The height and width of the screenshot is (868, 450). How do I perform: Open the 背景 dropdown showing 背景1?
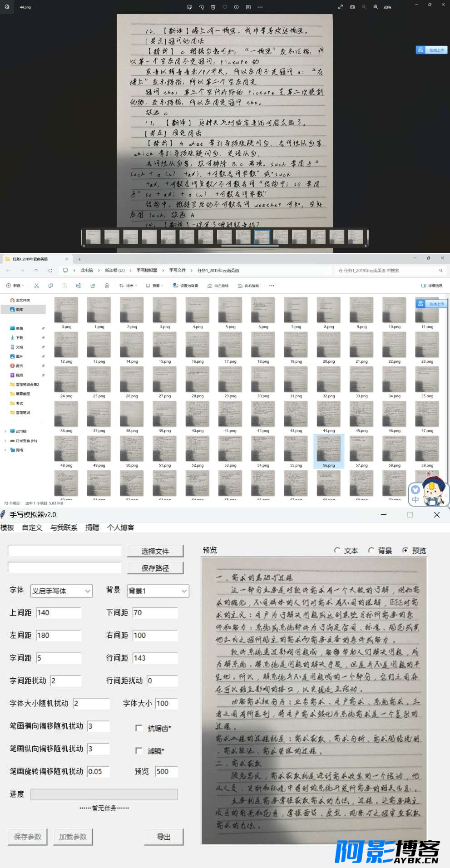coord(158,591)
